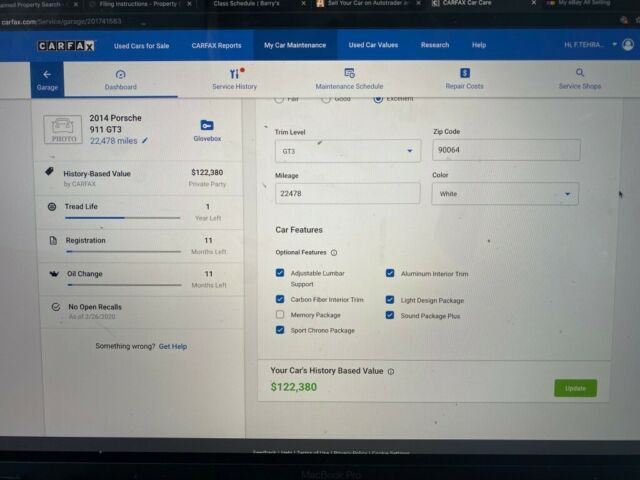Open the Color dropdown
This screenshot has width=640, height=480.
pyautogui.click(x=505, y=194)
